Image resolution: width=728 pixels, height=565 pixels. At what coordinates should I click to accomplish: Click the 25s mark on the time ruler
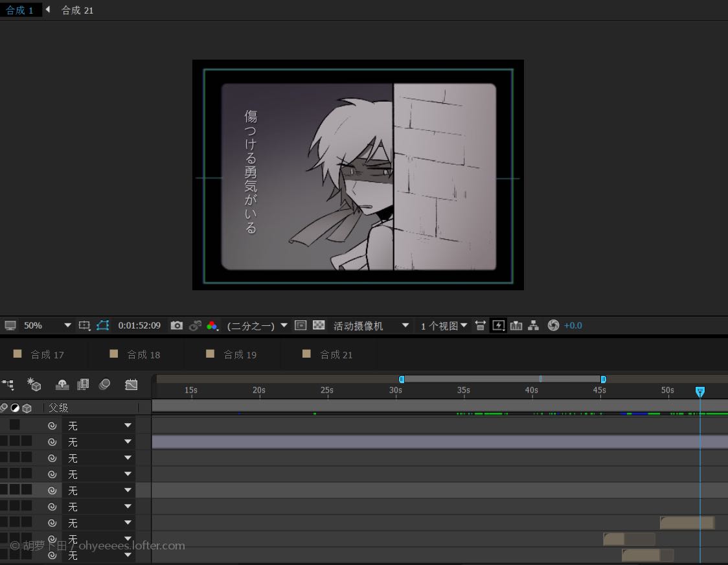click(327, 390)
